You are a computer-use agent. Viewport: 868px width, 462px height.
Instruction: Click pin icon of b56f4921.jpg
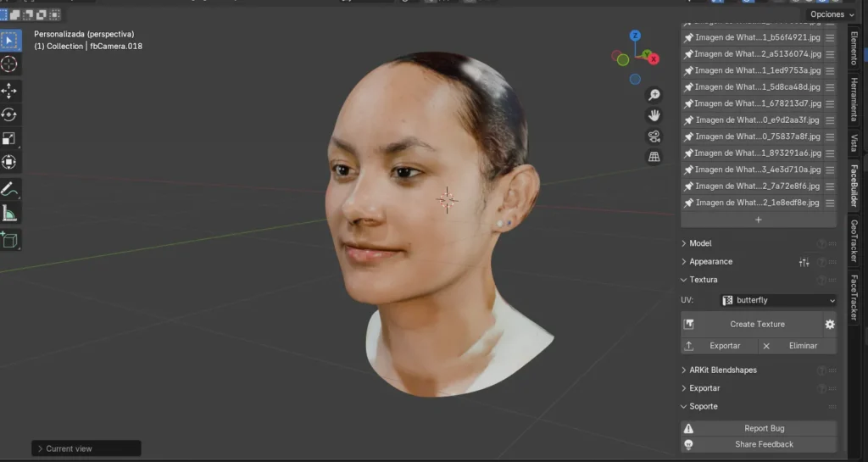(x=688, y=37)
